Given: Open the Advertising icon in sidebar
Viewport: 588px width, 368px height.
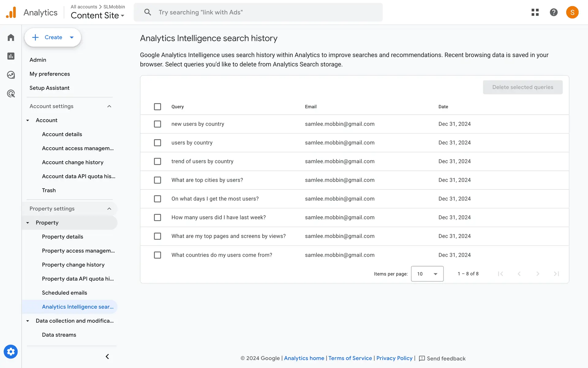Looking at the screenshot, I should 11,94.
